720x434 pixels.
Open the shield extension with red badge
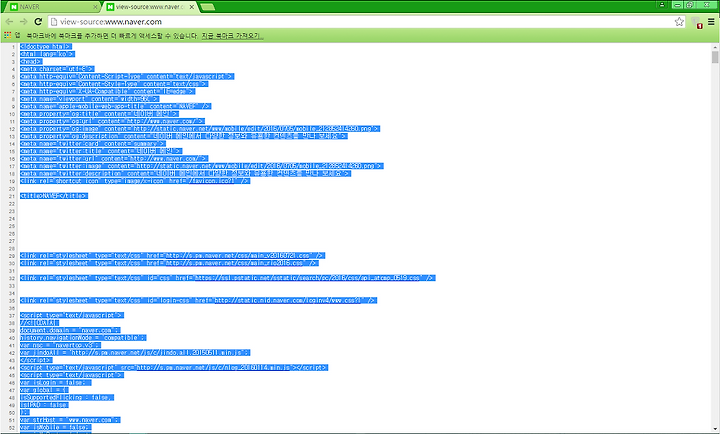[x=696, y=23]
